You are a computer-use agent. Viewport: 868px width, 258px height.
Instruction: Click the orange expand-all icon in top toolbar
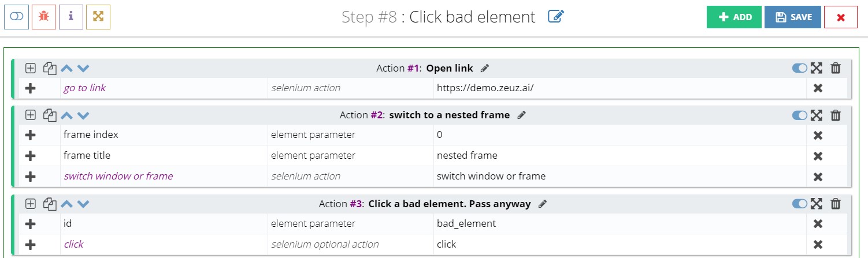tap(98, 17)
